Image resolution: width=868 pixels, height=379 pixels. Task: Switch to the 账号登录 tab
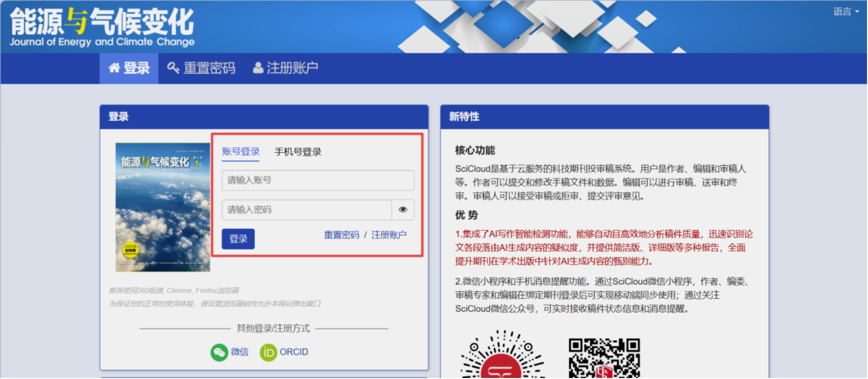241,152
